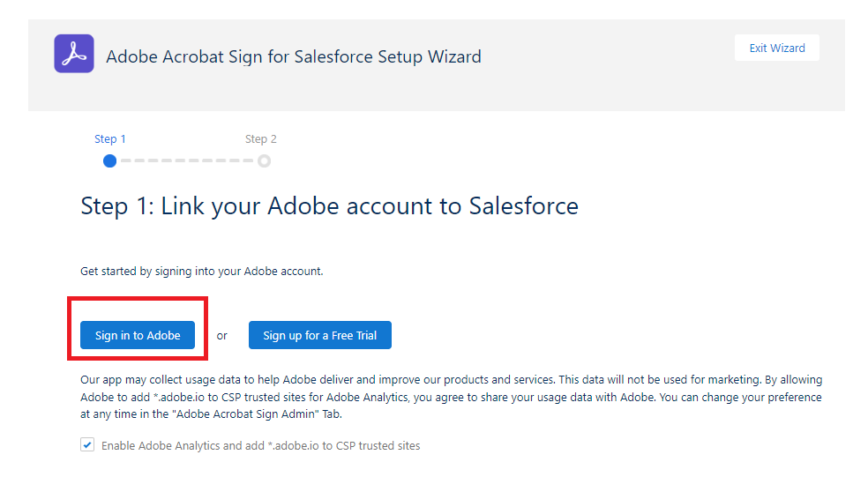This screenshot has height=477, width=868.
Task: Click the Step 1 label in progress tracker
Action: pos(110,139)
